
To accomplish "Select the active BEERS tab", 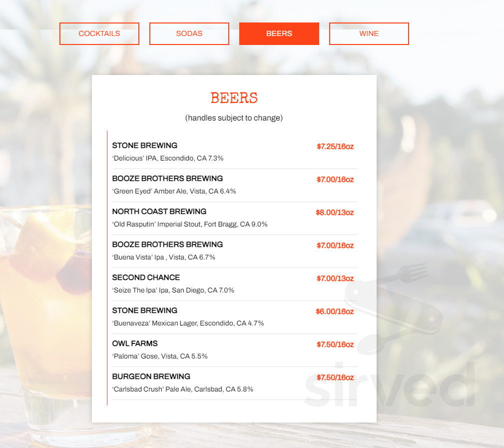I will tap(279, 33).
